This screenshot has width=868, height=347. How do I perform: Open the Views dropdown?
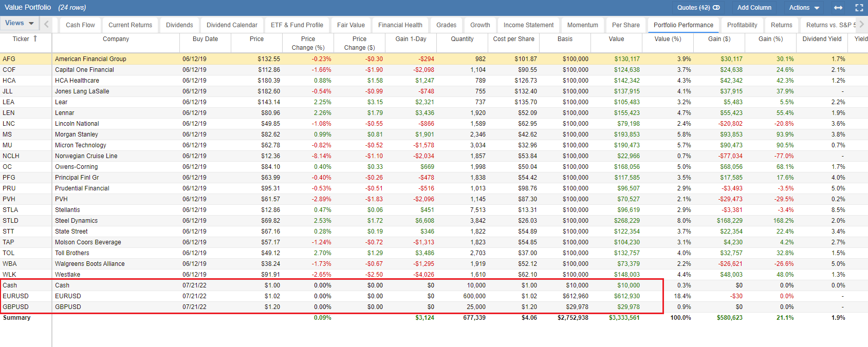point(19,23)
